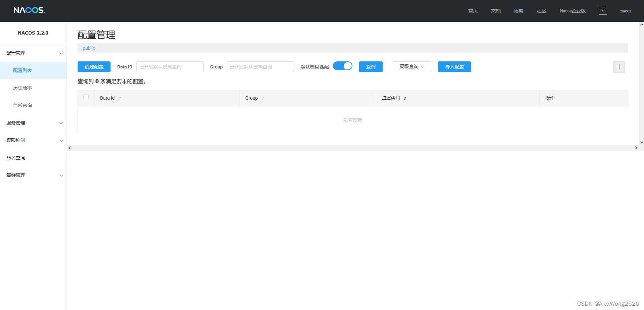Toggle the 默认模糊匹配 switch

343,66
